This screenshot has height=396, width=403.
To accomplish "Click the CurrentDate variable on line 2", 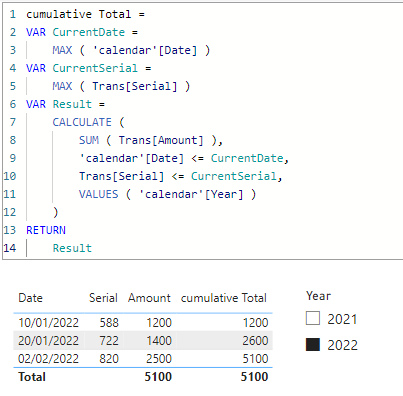I will click(x=89, y=32).
